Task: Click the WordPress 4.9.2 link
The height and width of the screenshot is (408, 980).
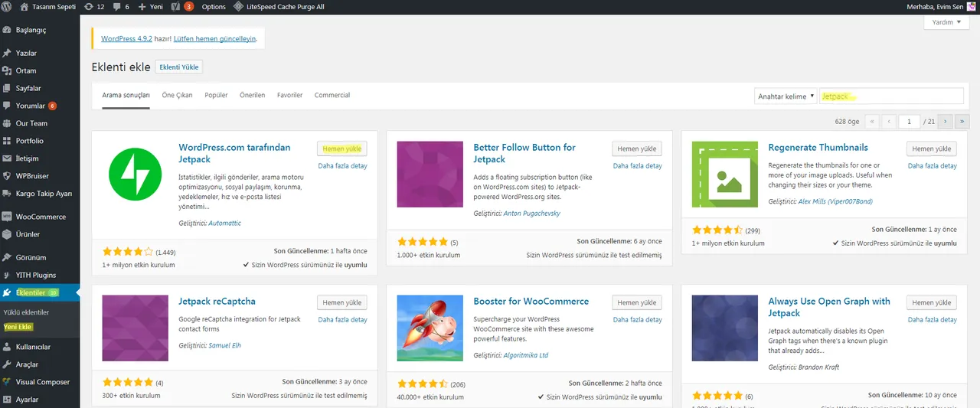Action: click(x=126, y=38)
